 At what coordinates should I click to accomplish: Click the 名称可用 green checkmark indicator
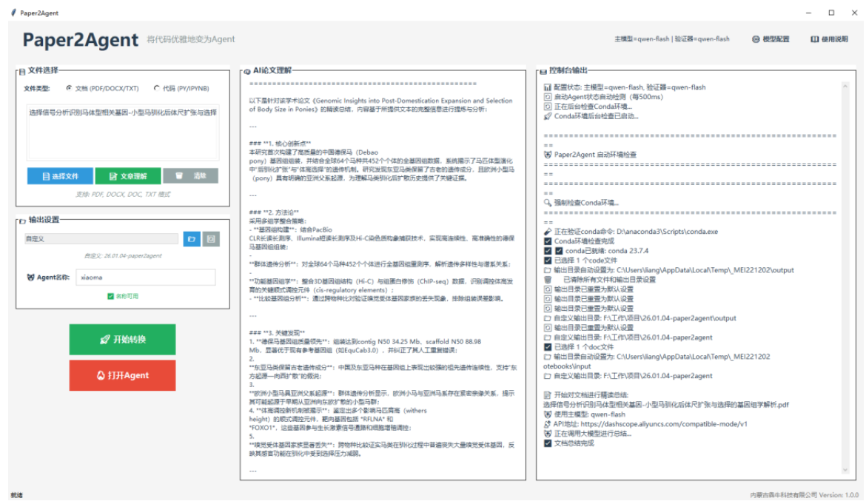pyautogui.click(x=110, y=296)
